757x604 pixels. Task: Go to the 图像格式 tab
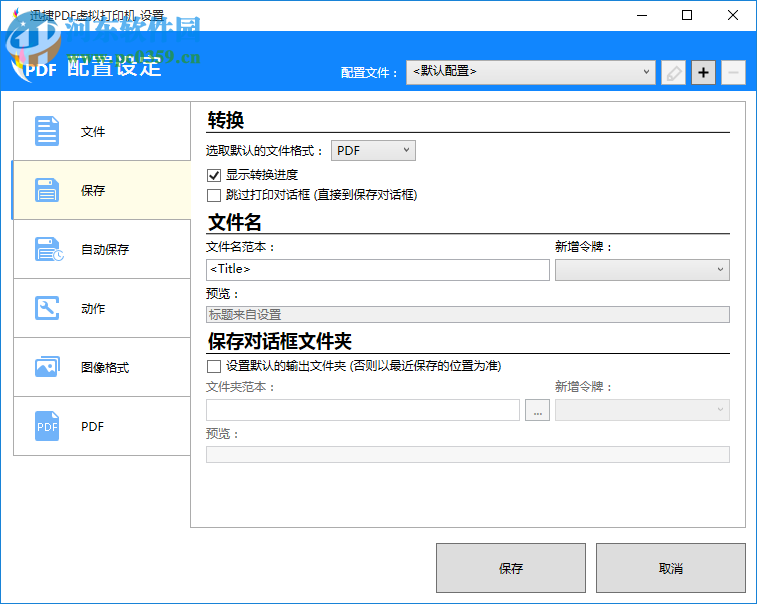pyautogui.click(x=105, y=367)
